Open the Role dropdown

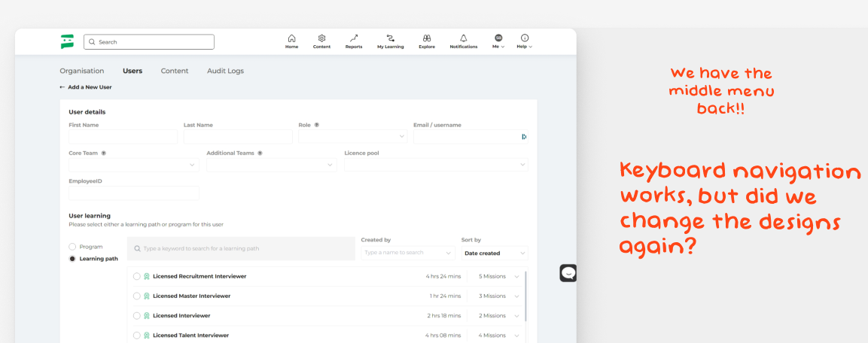click(352, 137)
